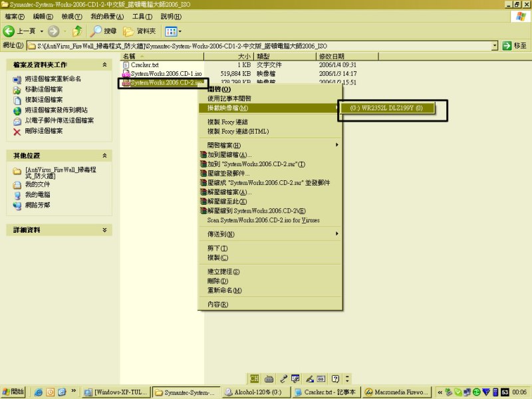Image resolution: width=532 pixels, height=399 pixels.
Task: Choose 開啟(O) in context menu
Action: [270, 89]
